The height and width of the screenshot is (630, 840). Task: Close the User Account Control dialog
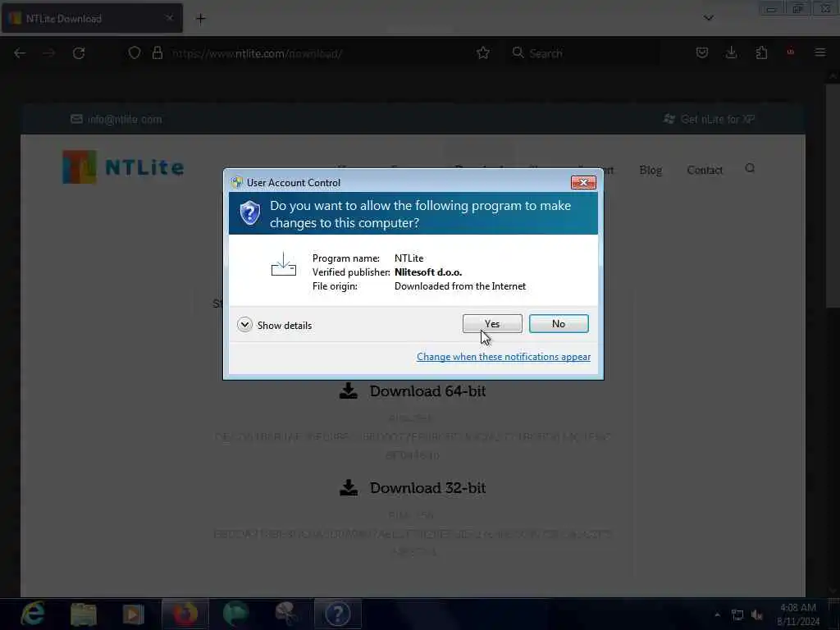tap(583, 183)
